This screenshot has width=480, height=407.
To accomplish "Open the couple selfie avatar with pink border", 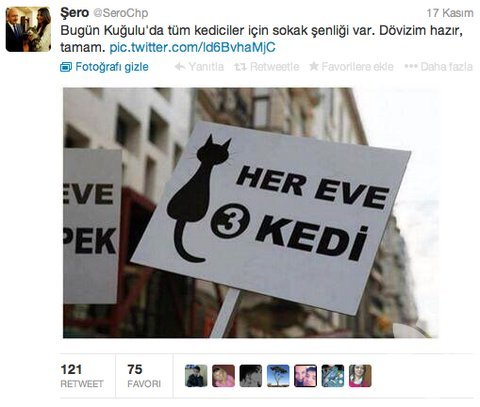I will [305, 376].
